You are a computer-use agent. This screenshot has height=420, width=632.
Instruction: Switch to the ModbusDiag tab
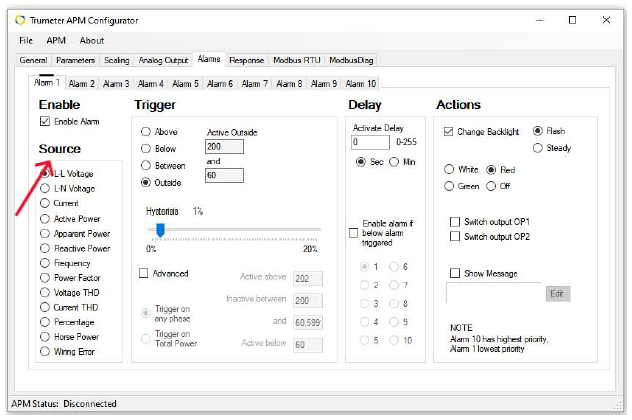click(351, 60)
